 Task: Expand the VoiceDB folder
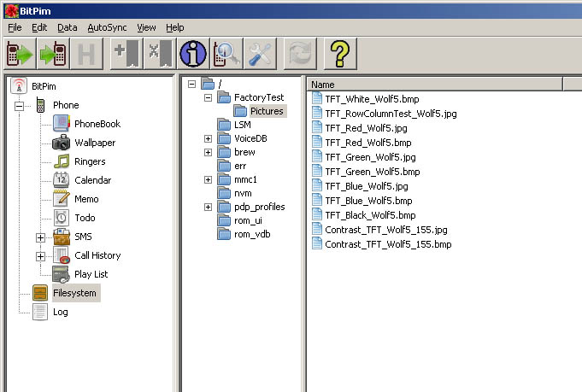pyautogui.click(x=208, y=138)
